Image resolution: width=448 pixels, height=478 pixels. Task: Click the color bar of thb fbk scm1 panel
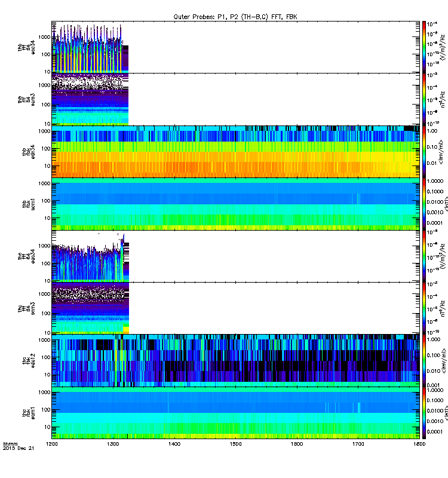424,204
